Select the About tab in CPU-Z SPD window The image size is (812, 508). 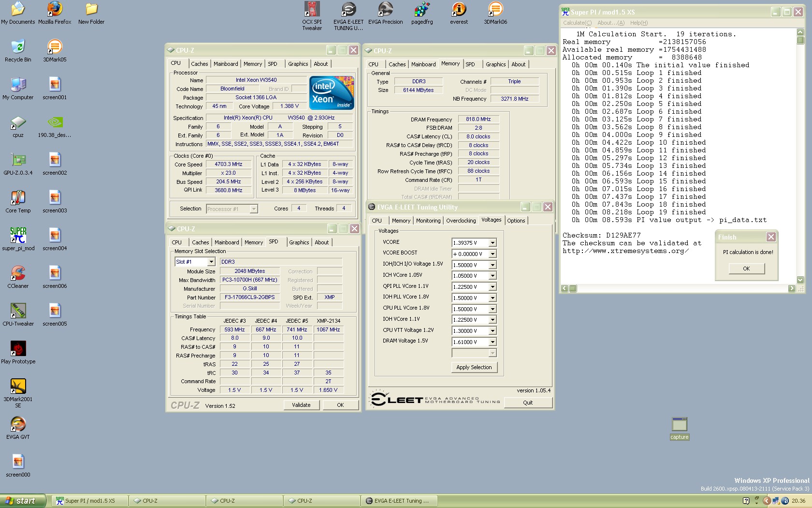[x=321, y=242]
